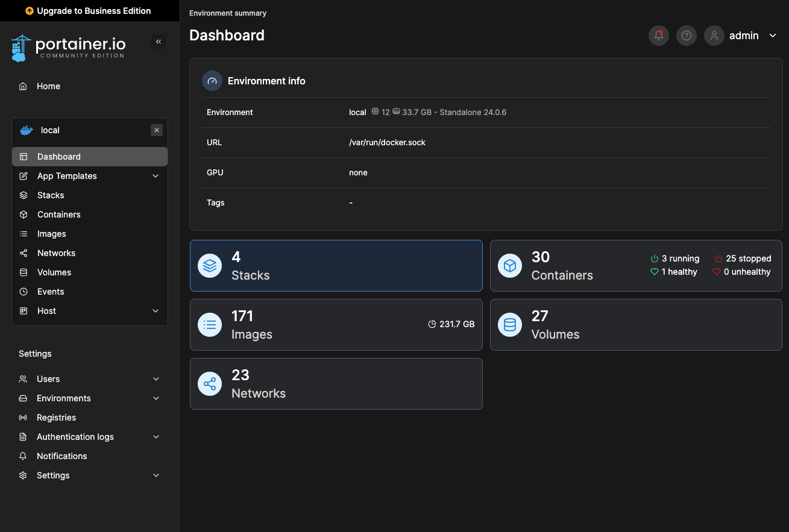The height and width of the screenshot is (532, 789).
Task: Click the Portainer logo
Action: click(68, 48)
